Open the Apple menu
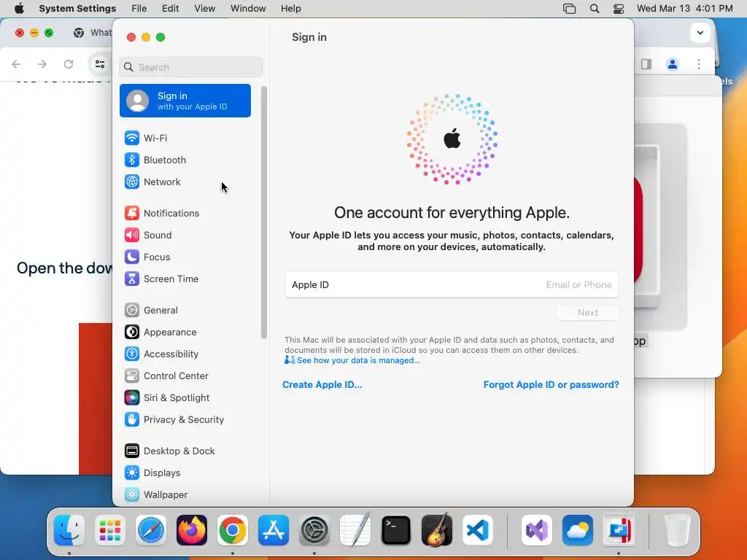 point(19,9)
